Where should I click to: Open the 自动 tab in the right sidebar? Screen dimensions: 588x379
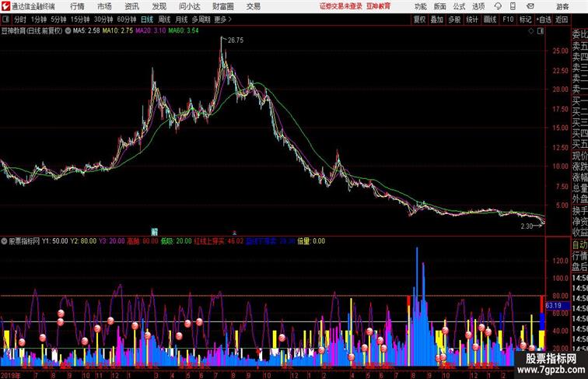tap(579, 244)
